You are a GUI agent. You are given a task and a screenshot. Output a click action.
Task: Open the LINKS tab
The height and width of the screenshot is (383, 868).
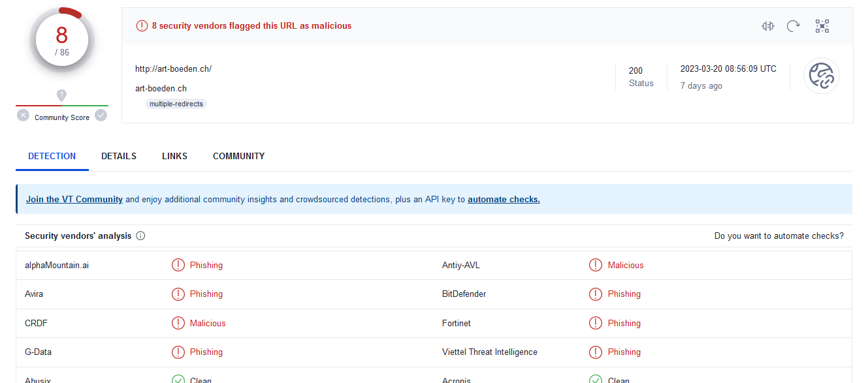click(174, 157)
